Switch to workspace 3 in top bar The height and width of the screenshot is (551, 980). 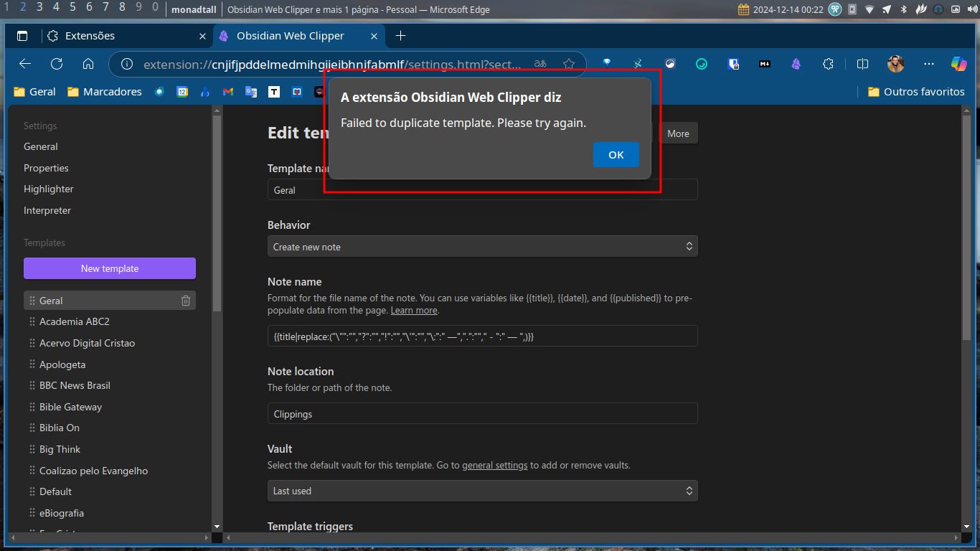[39, 7]
